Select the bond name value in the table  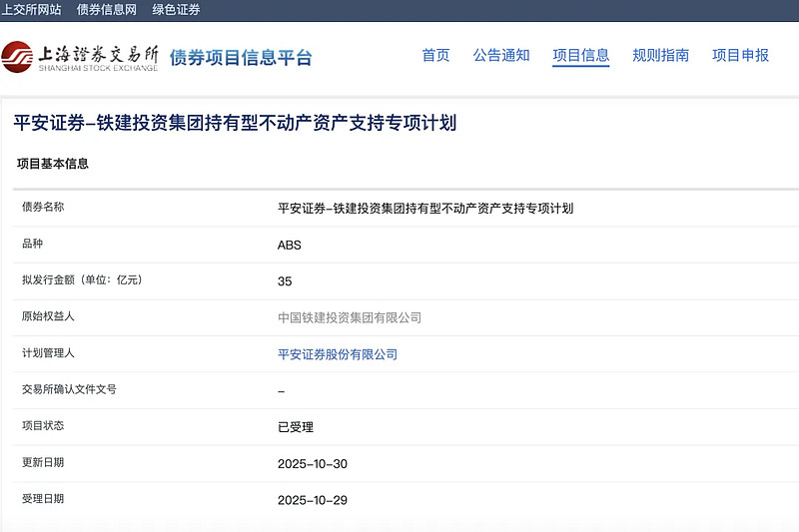(425, 209)
